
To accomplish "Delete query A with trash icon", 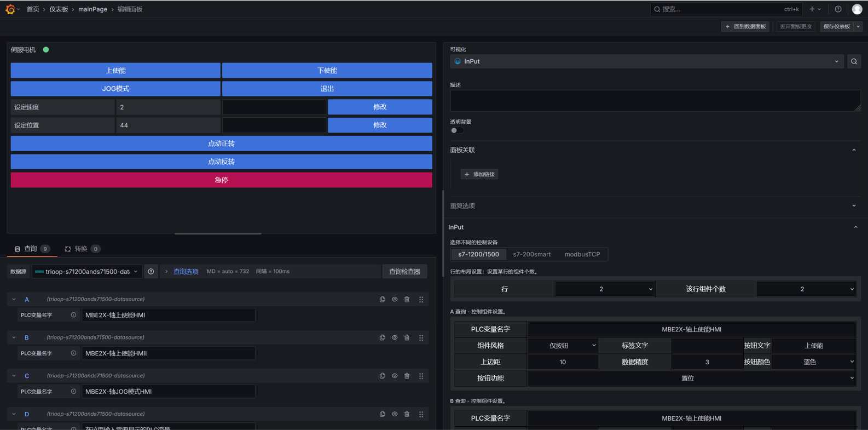I will (x=407, y=300).
